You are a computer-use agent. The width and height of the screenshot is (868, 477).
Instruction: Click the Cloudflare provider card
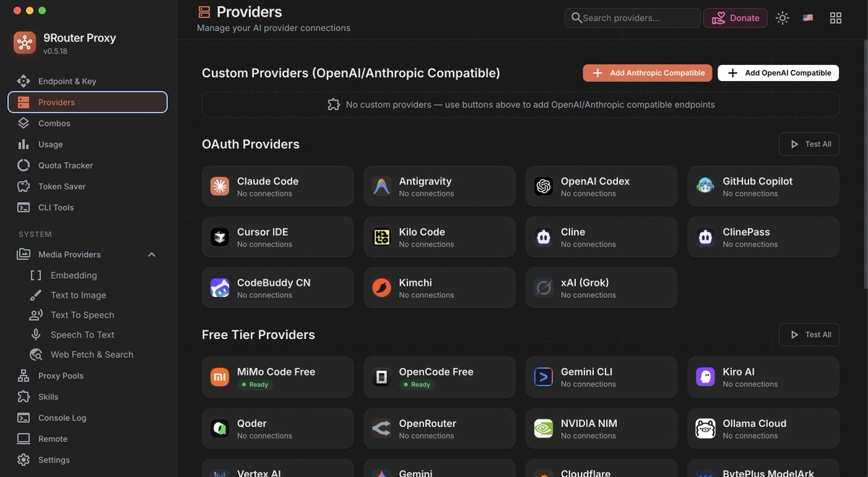pyautogui.click(x=602, y=468)
